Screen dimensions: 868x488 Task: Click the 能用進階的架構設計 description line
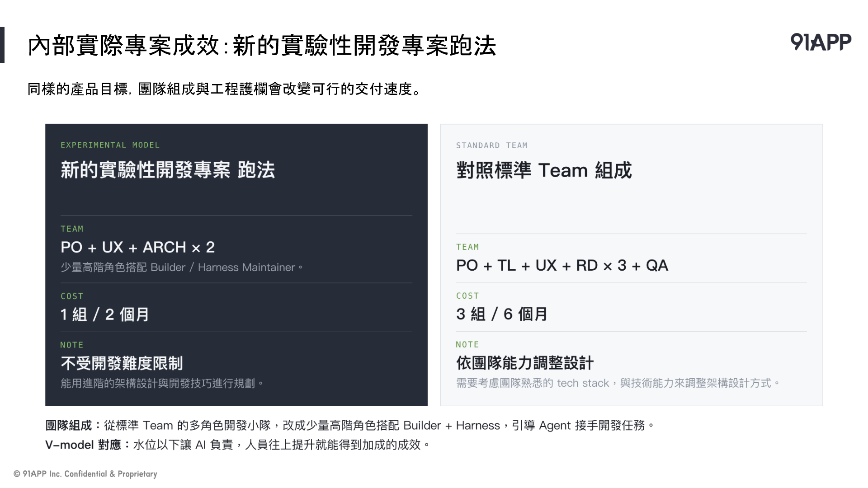162,384
